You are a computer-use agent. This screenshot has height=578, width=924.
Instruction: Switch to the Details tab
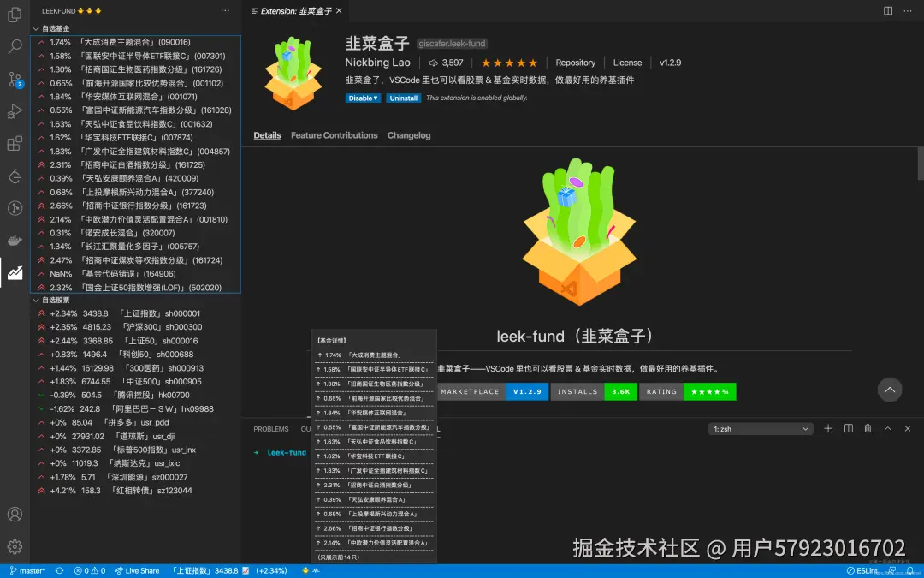[267, 135]
